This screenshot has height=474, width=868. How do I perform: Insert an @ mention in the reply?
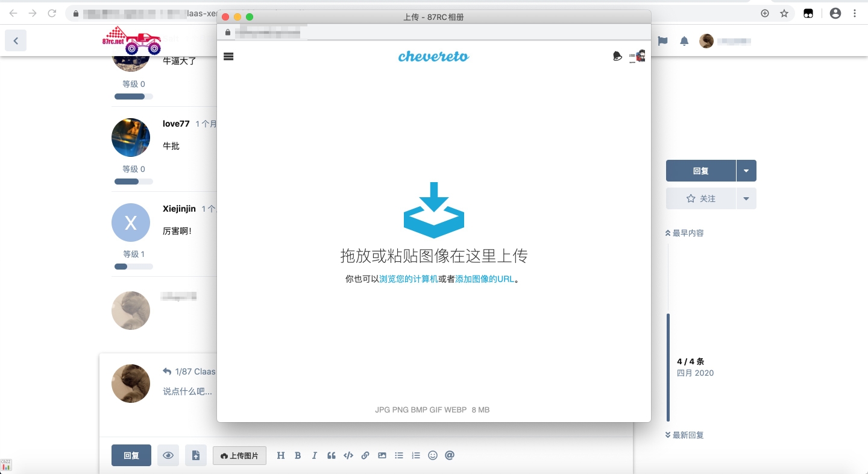[449, 456]
